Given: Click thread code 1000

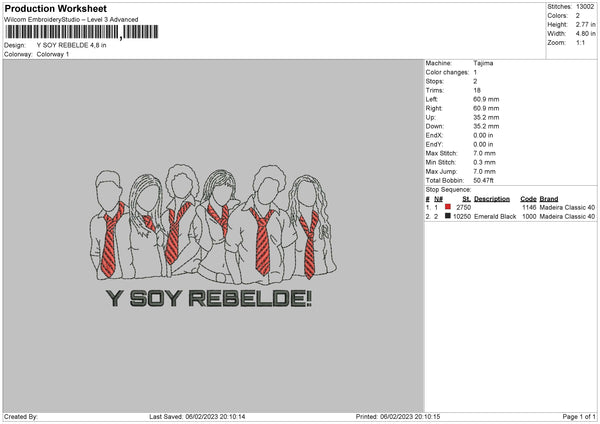Looking at the screenshot, I should tap(529, 217).
